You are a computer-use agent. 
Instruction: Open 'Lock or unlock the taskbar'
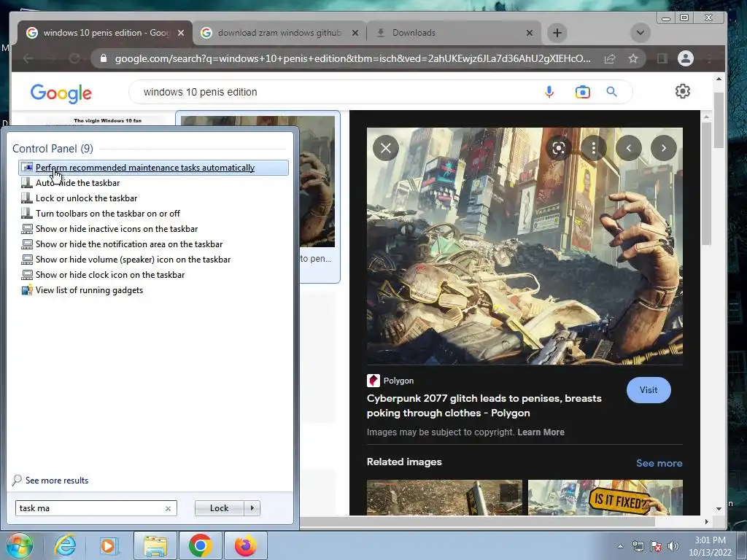coord(86,198)
